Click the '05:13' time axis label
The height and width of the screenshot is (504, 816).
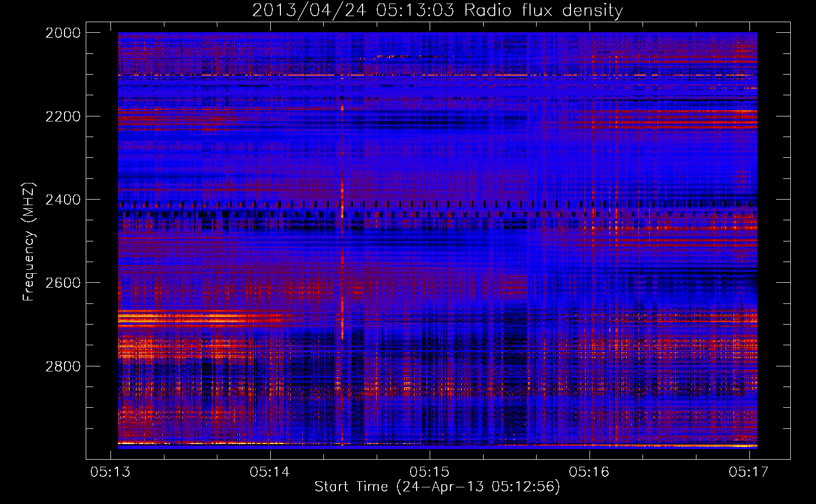point(110,472)
